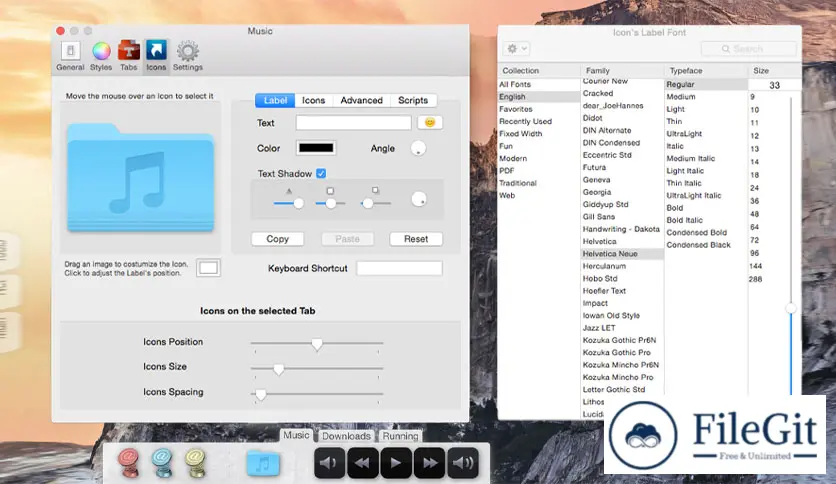Click the font Size value field
This screenshot has width=836, height=484.
(774, 85)
